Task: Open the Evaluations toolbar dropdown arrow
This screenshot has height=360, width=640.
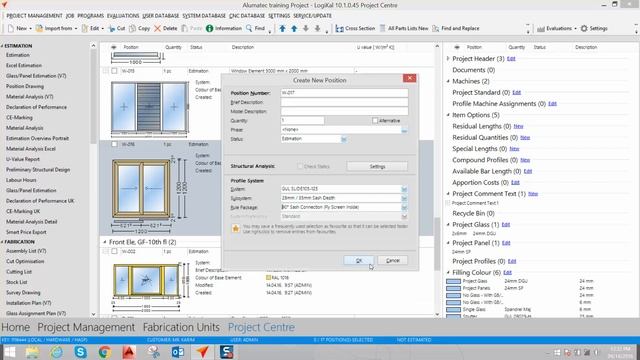Action: [x=575, y=29]
